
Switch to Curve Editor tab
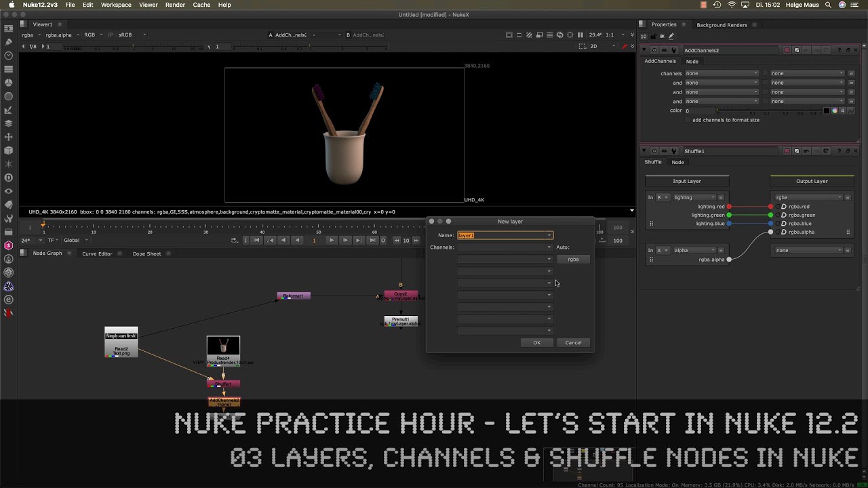click(x=97, y=253)
